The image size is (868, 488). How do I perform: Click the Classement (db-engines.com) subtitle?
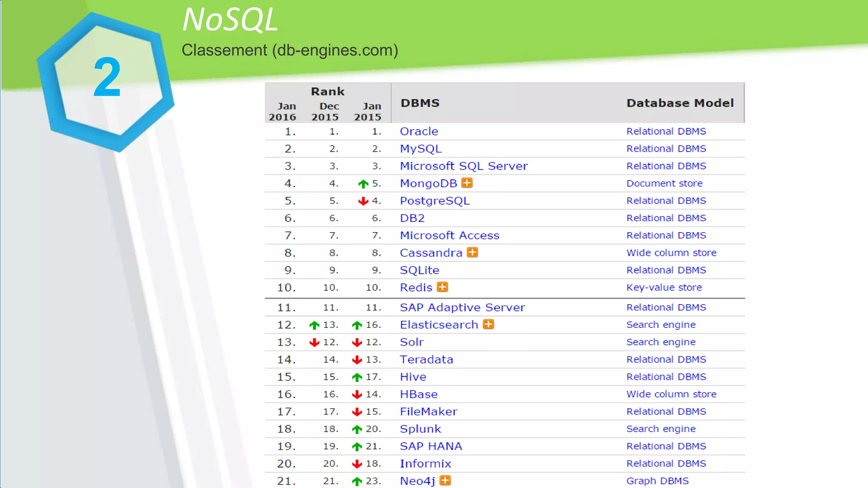pos(290,50)
